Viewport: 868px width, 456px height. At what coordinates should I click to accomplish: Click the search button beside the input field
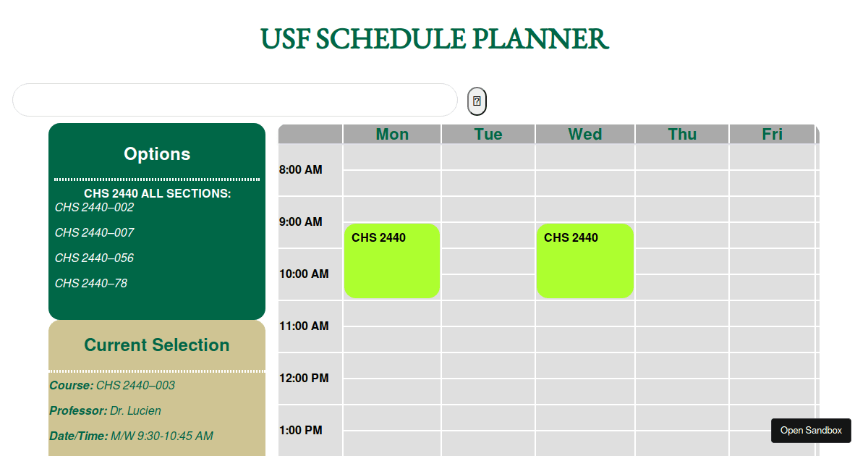476,101
